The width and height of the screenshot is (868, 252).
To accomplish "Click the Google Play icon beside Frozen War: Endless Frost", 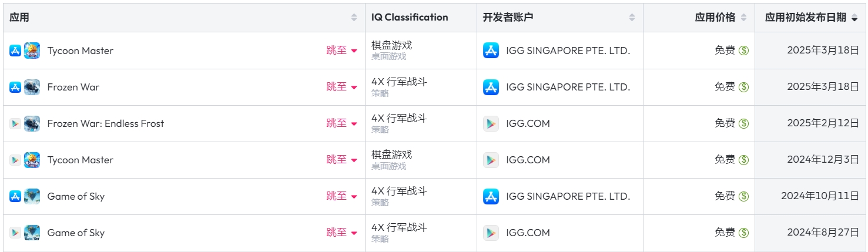I will click(x=15, y=123).
